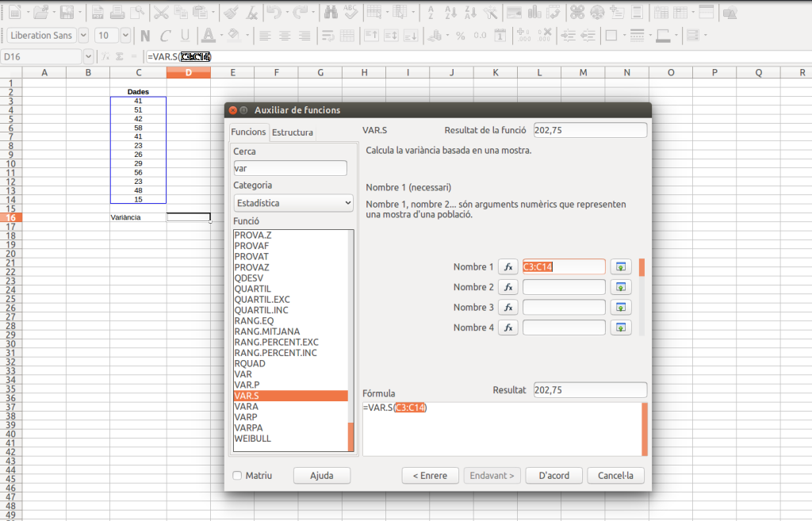Click the fx button beside Nombre 1
Screen dimensions: 812x521
pos(508,267)
